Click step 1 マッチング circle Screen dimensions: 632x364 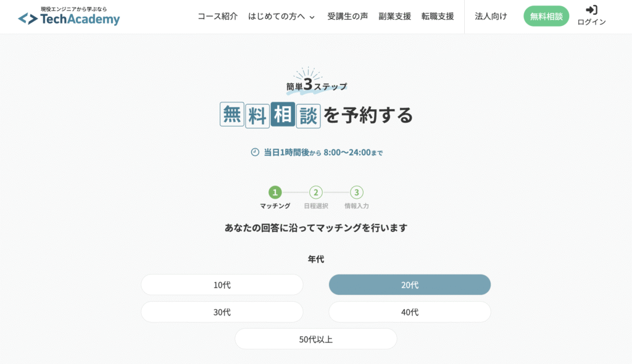pyautogui.click(x=275, y=192)
